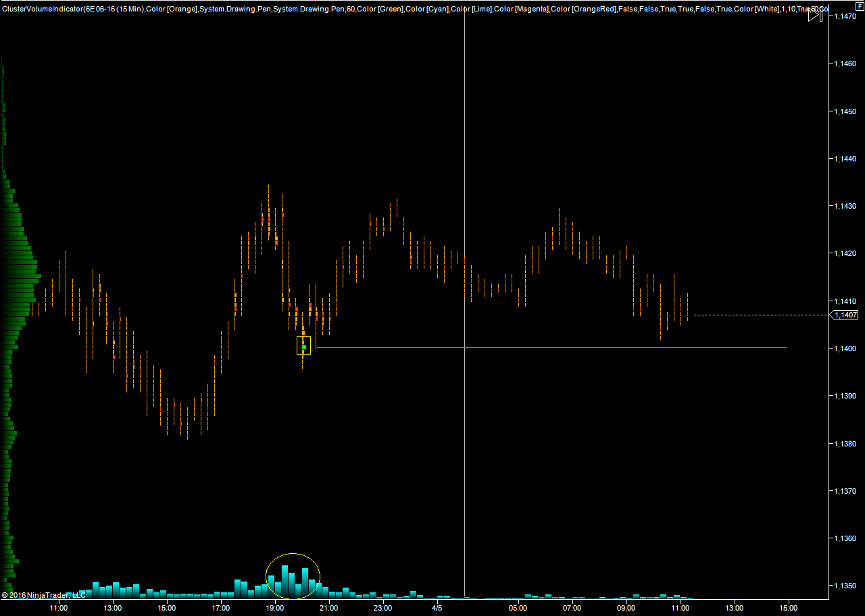Click the 21:00 time axis label
Viewport: 865px width, 616px height.
[x=329, y=608]
